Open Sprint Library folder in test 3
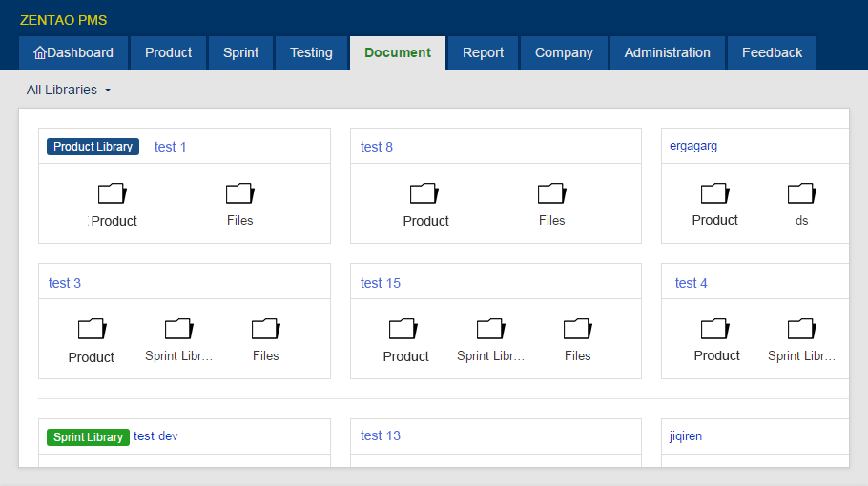Viewport: 868px width, 486px height. click(178, 340)
